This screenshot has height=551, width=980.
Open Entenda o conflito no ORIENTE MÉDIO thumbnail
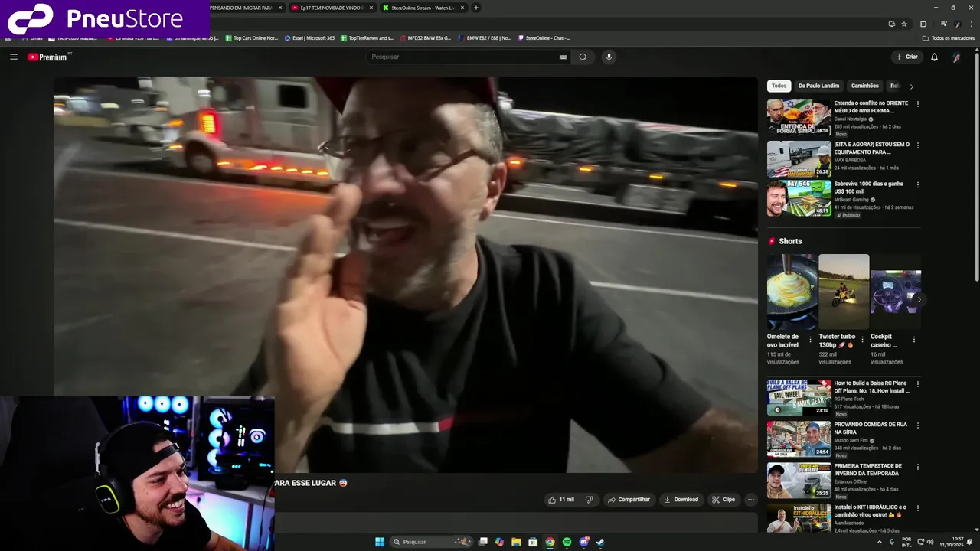pyautogui.click(x=799, y=117)
